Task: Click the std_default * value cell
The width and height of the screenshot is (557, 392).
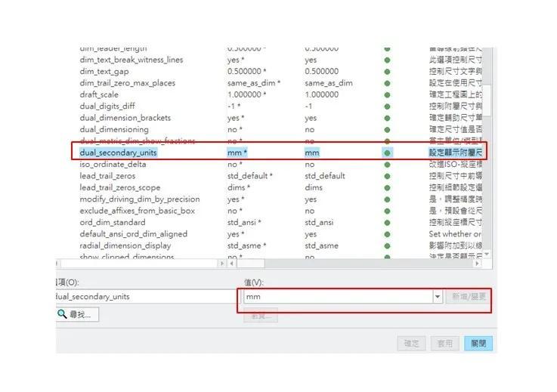Action: [x=250, y=176]
